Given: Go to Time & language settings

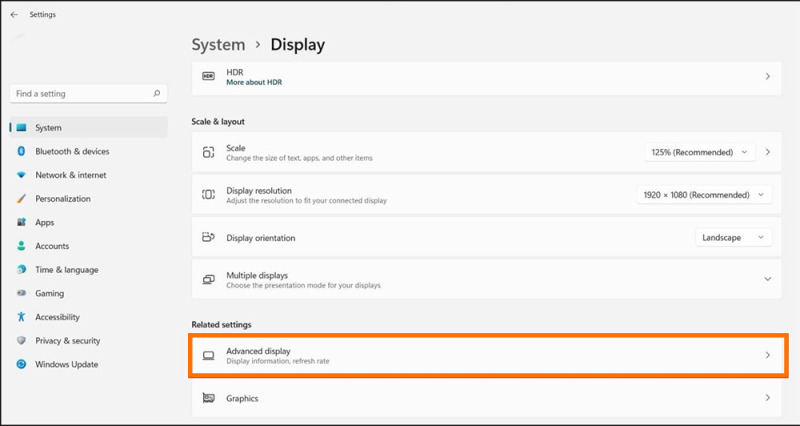Looking at the screenshot, I should 66,270.
